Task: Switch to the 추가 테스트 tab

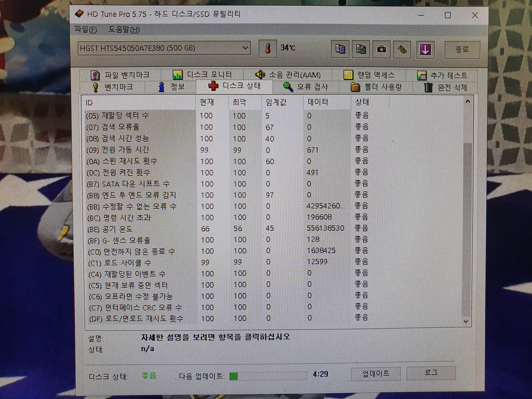Action: click(x=442, y=75)
